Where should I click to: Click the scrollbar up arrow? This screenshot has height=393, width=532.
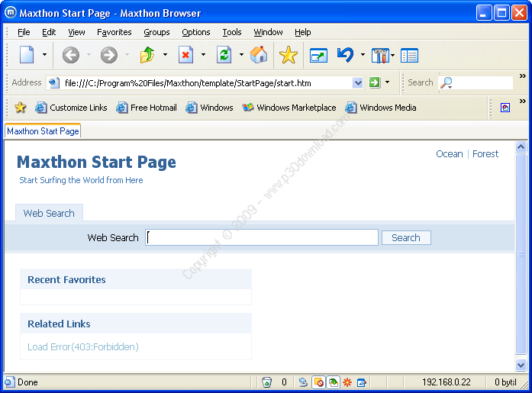pyautogui.click(x=521, y=147)
